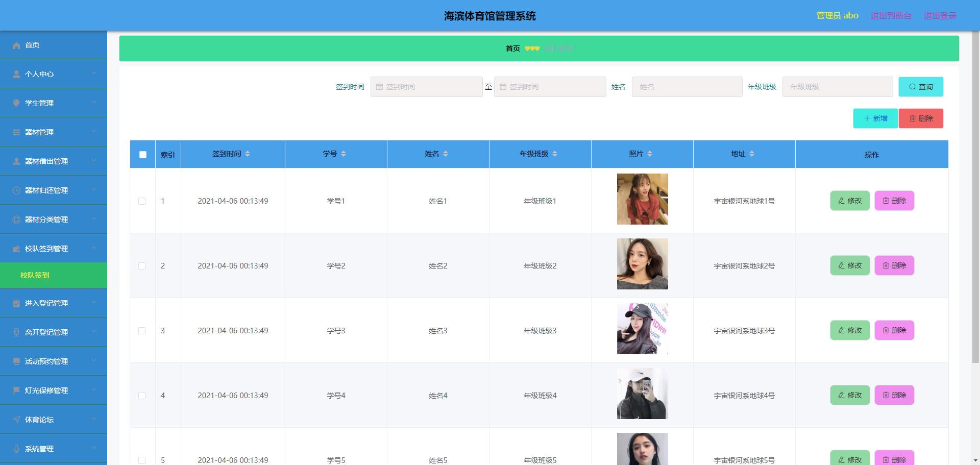Viewport: 980px width, 465px height.
Task: Expand the 进入登记管理 chevron
Action: 94,303
